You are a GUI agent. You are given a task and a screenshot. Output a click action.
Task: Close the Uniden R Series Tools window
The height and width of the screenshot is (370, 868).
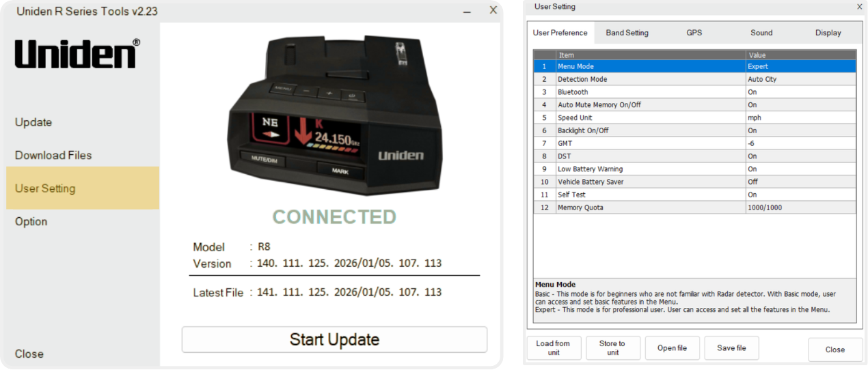coord(493,10)
